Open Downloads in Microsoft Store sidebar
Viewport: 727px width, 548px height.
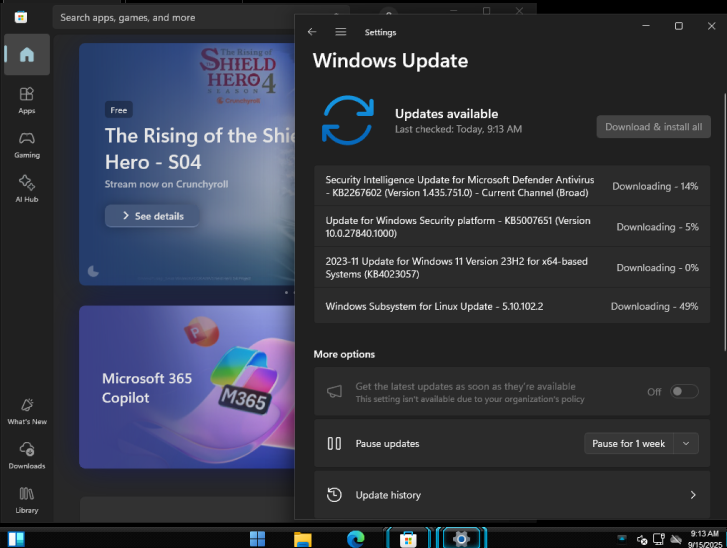click(27, 455)
